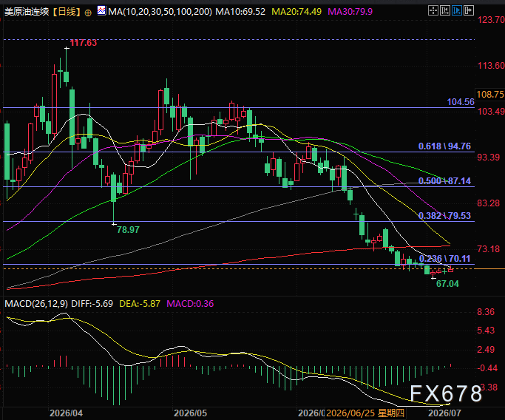Click the 0.236 \ 70.11 Fibonacci label
Viewport: 505px width, 420px height.
click(x=444, y=259)
